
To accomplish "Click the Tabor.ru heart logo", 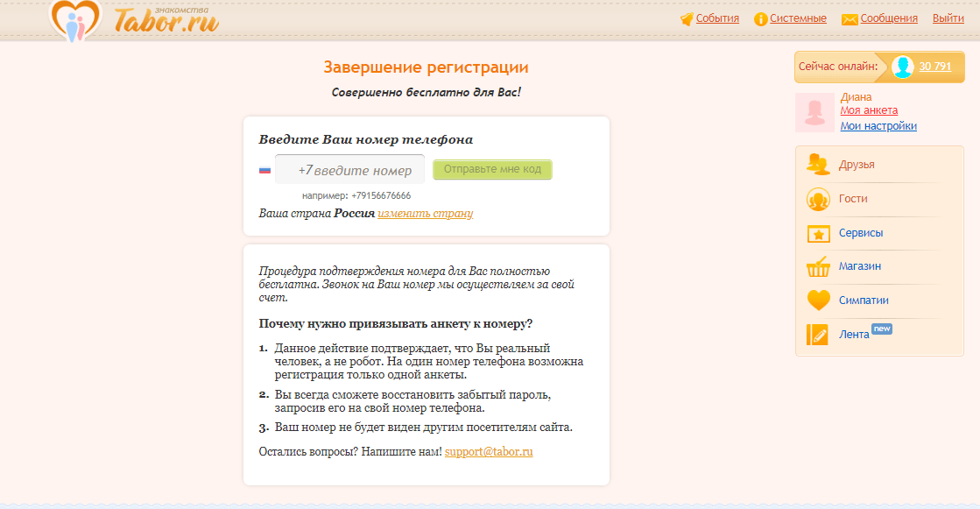I will (77, 19).
